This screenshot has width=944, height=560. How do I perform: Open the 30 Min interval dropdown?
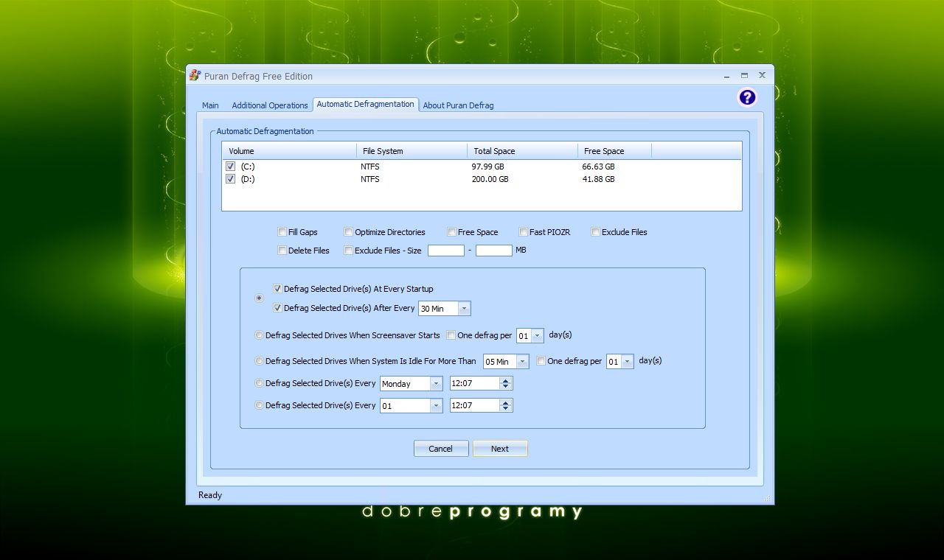point(463,309)
